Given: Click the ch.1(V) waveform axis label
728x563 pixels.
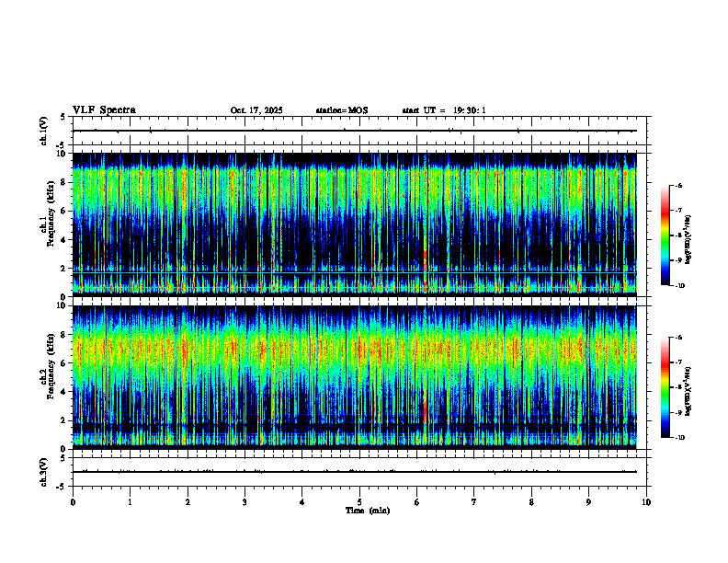Looking at the screenshot, I should [x=43, y=131].
